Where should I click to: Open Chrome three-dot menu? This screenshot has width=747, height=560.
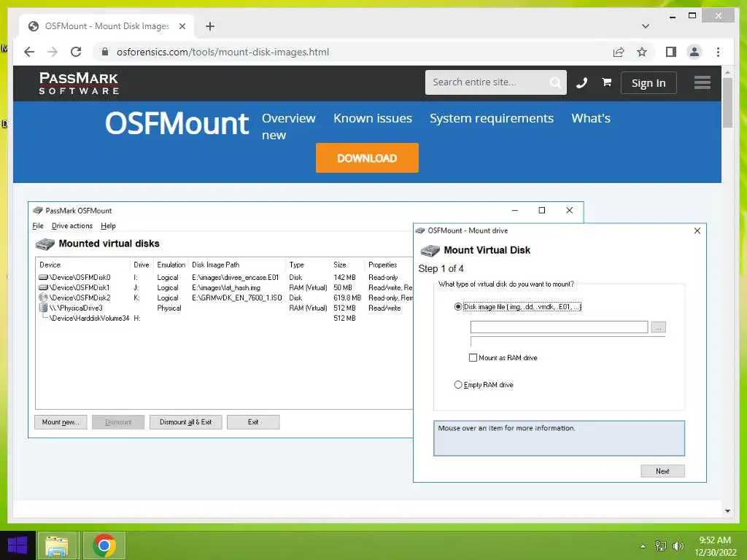coord(718,52)
